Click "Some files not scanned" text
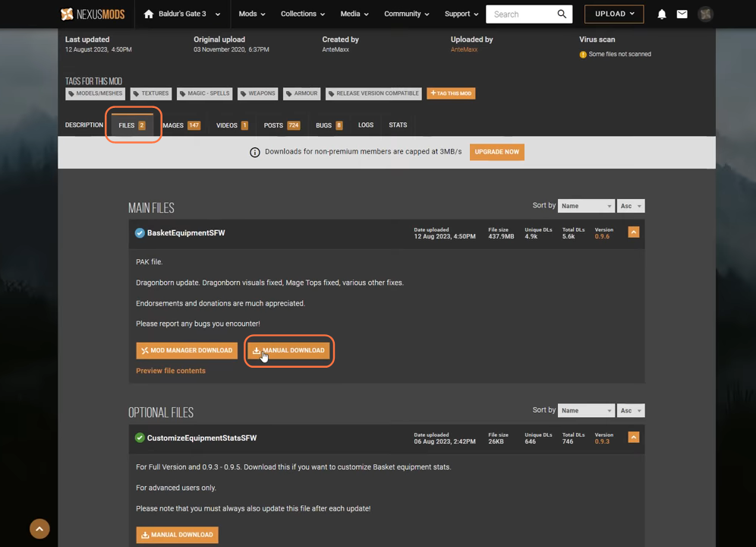 click(x=619, y=55)
